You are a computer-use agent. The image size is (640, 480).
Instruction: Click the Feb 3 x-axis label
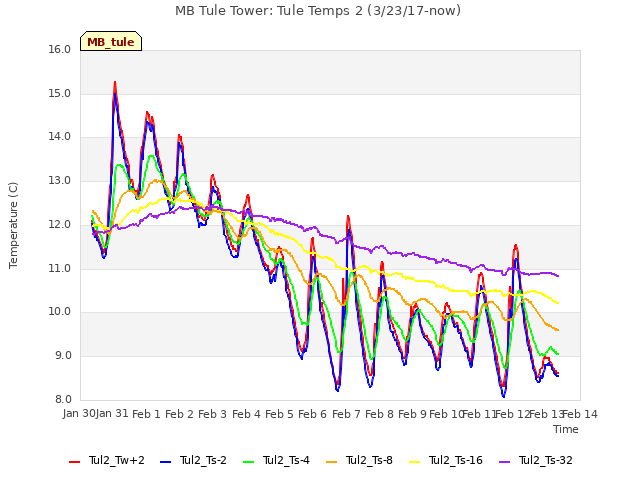(x=212, y=414)
